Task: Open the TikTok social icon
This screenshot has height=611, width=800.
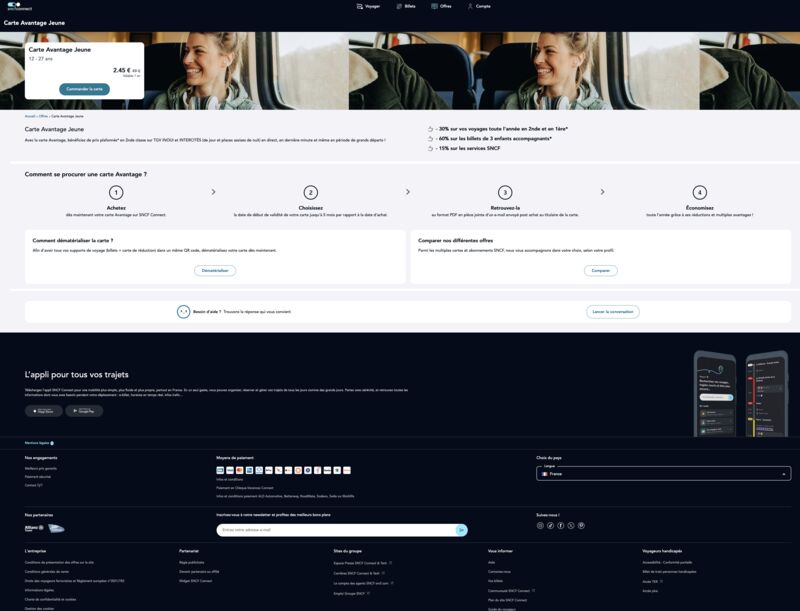Action: pos(551,525)
